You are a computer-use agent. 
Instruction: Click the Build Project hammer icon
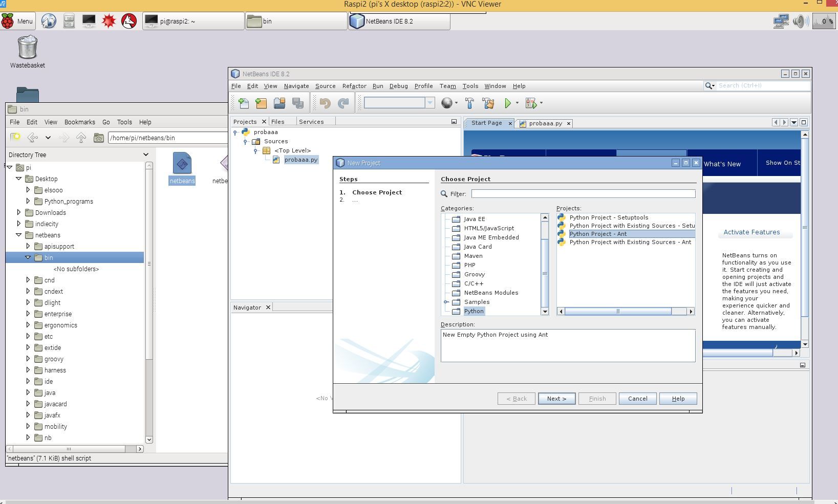469,103
